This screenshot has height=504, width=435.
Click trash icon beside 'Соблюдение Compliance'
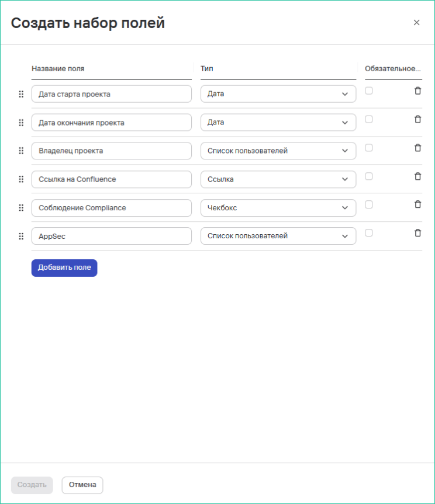pos(417,204)
